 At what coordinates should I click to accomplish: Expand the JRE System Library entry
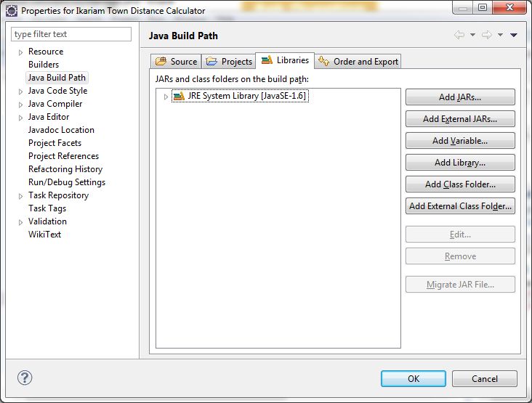pos(166,97)
